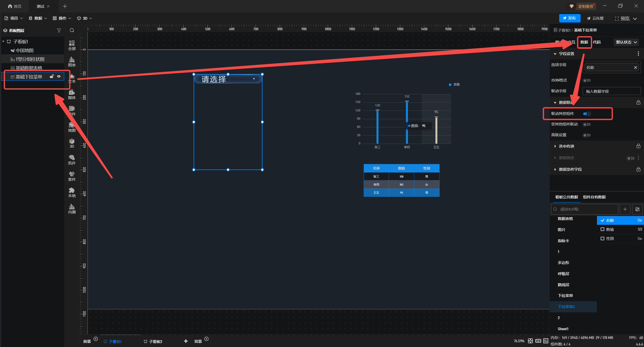Click the layer filter funnel icon
Image resolution: width=644 pixels, height=347 pixels.
[x=59, y=30]
